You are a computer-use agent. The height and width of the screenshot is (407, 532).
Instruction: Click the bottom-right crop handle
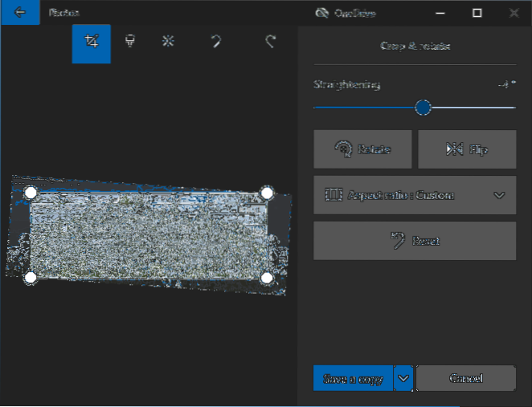tap(267, 278)
